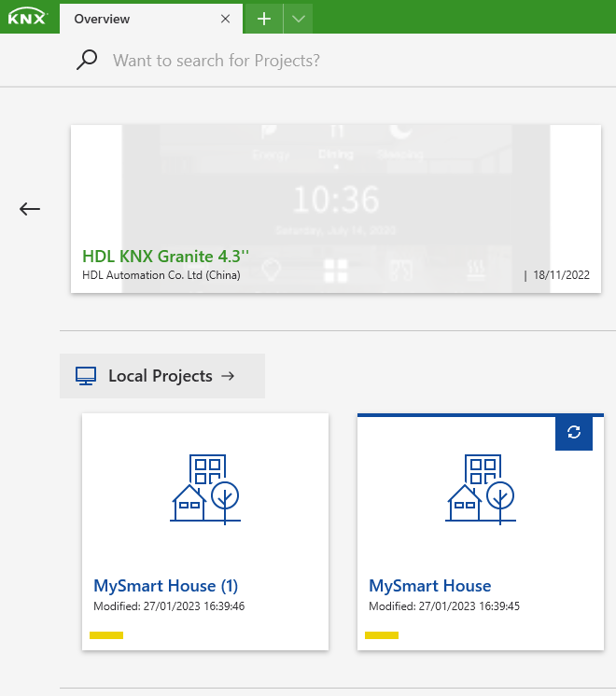Click the KNX logo icon
This screenshot has width=616, height=696.
pyautogui.click(x=28, y=18)
